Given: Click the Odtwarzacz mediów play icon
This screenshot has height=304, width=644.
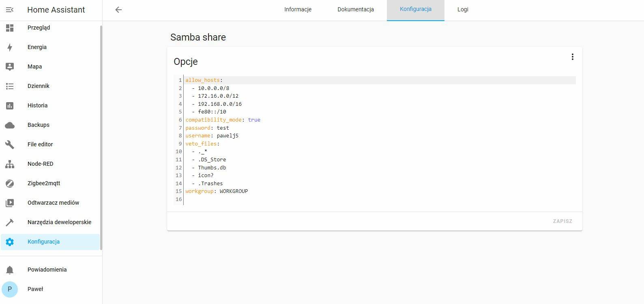Looking at the screenshot, I should coord(10,203).
